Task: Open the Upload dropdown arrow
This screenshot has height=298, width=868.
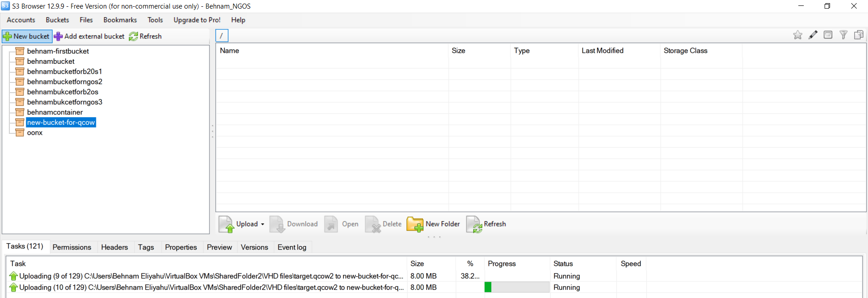Action: tap(262, 224)
